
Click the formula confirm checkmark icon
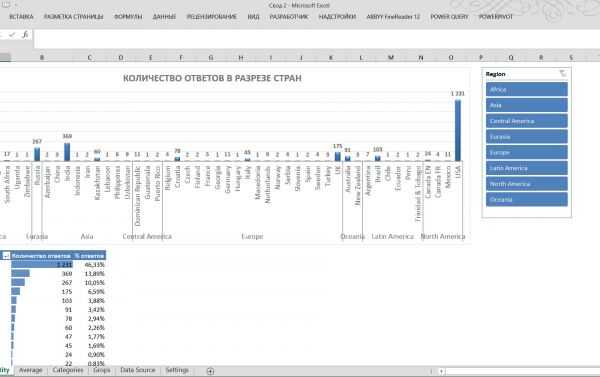tap(12, 35)
